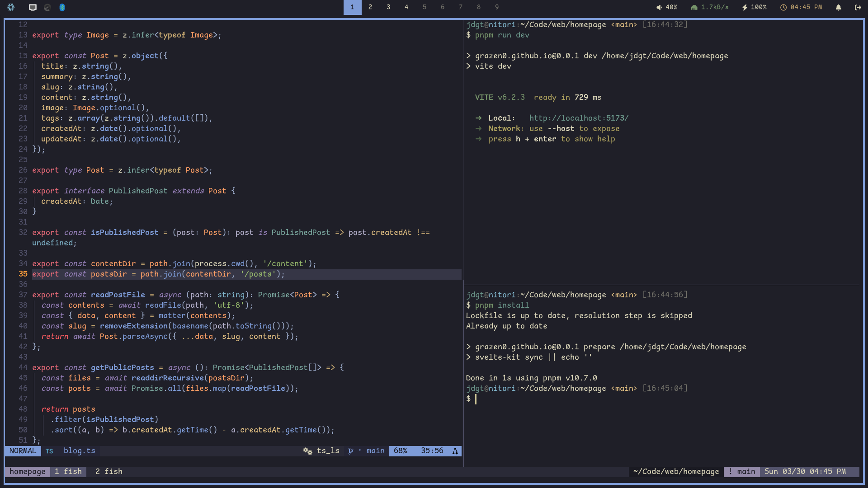
Task: Click the ethernet network speed icon
Action: click(x=694, y=7)
